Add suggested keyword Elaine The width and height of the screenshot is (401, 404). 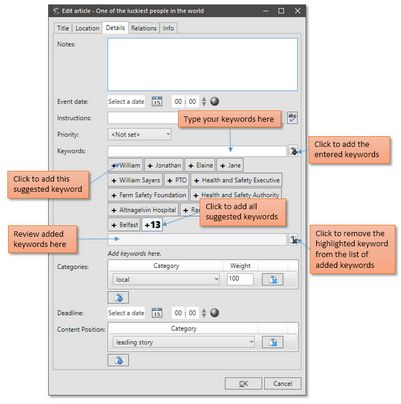click(200, 165)
